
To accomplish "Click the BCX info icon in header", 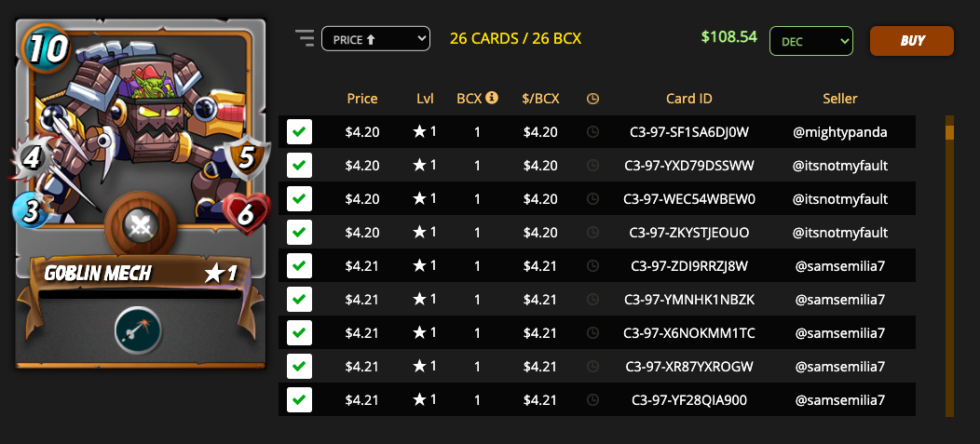I will [492, 98].
